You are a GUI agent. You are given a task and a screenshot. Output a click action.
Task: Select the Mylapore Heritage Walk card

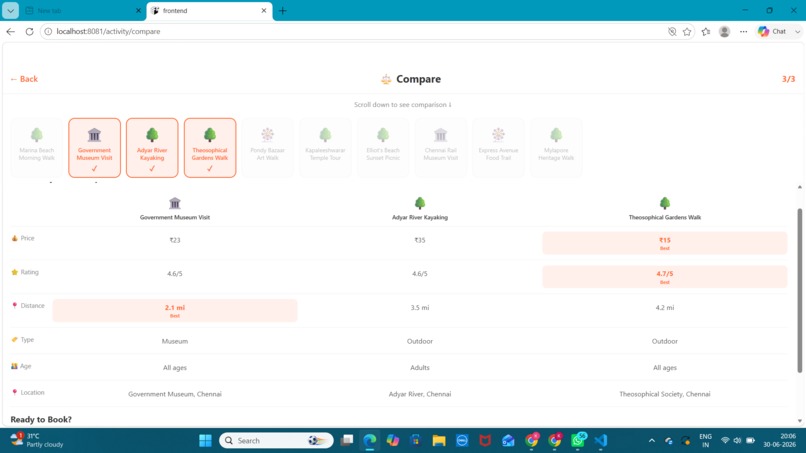(x=556, y=148)
